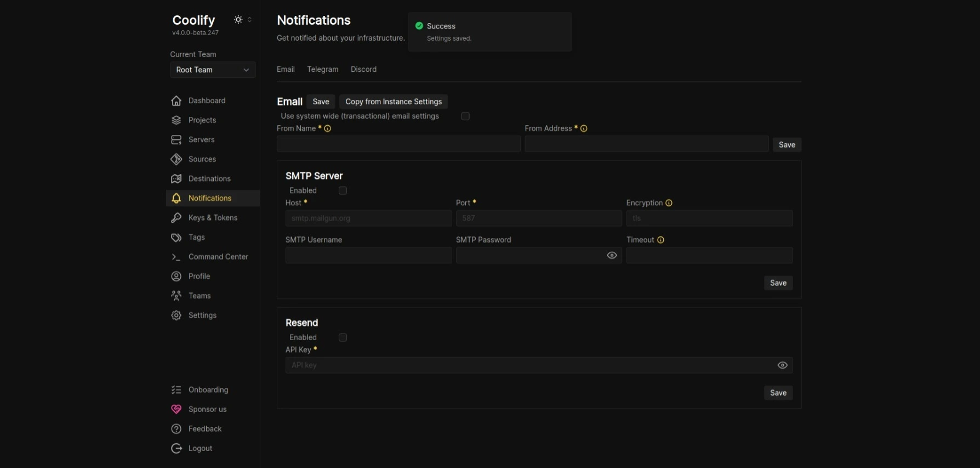Click the Logout link
This screenshot has height=468, width=980.
(213, 448)
